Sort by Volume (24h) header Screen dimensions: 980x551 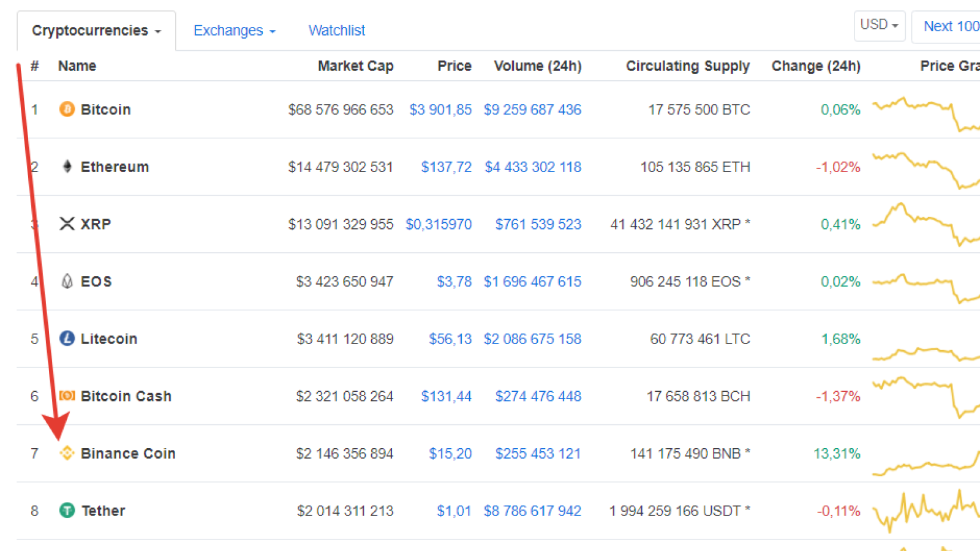[x=538, y=66]
